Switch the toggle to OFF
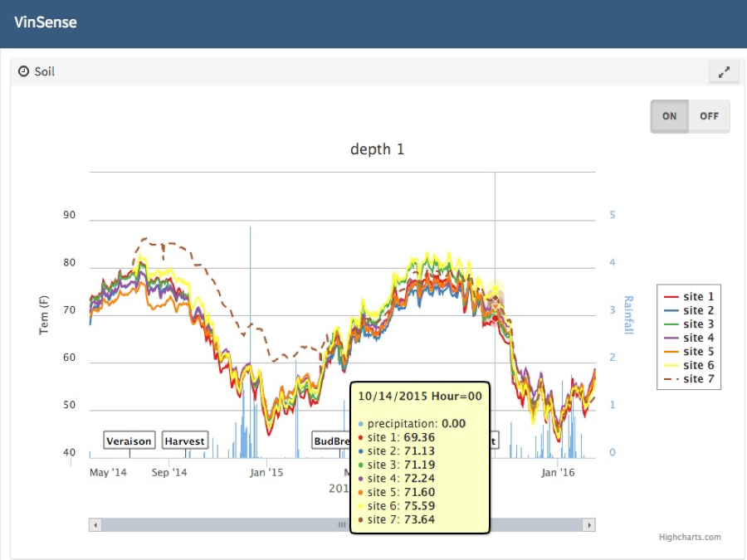Screen dimensions: 747x560 709,116
